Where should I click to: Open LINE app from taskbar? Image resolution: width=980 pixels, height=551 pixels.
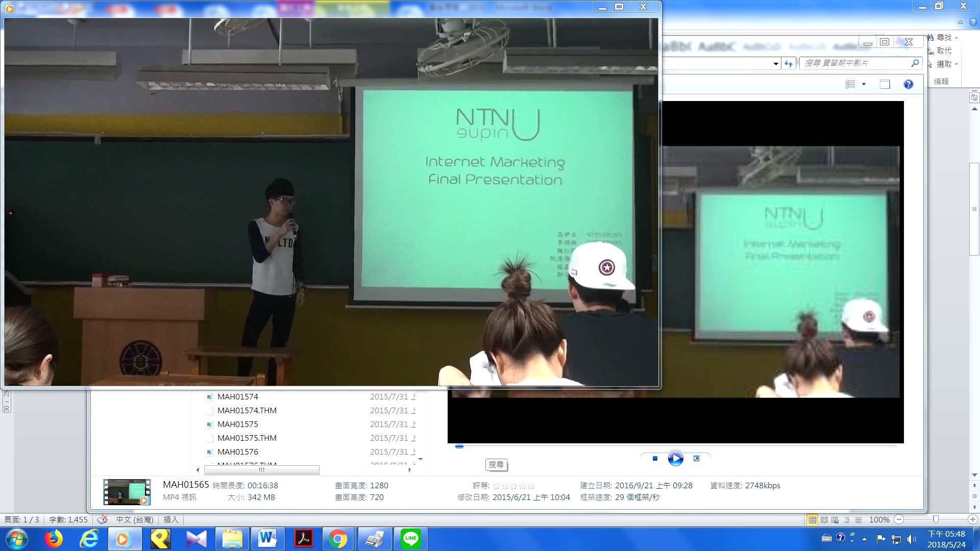(410, 539)
